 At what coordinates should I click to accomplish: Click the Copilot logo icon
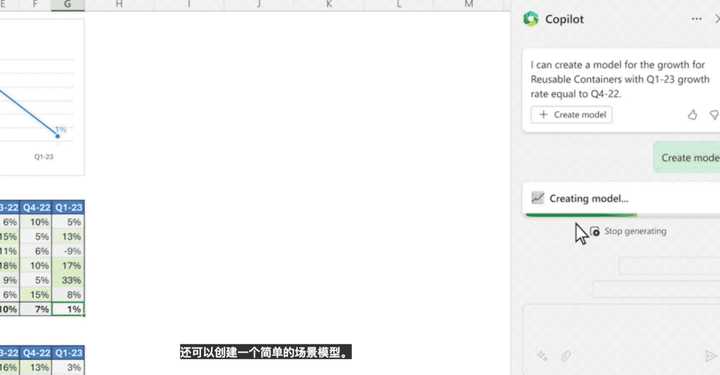pos(531,19)
